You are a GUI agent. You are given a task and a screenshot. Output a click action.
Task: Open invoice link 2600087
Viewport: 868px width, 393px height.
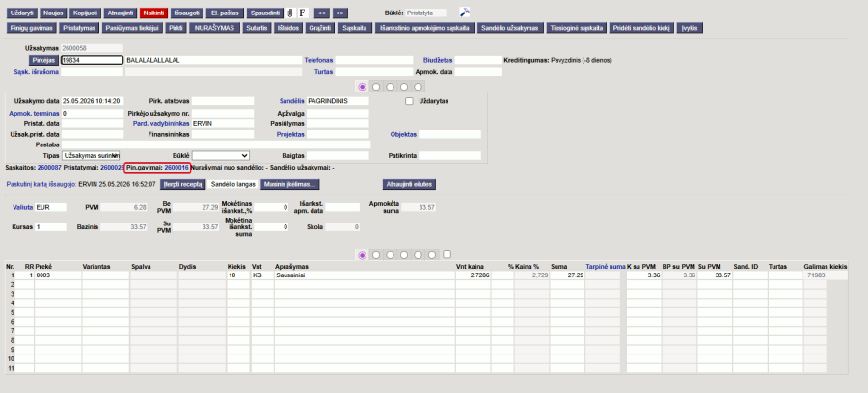coord(49,167)
